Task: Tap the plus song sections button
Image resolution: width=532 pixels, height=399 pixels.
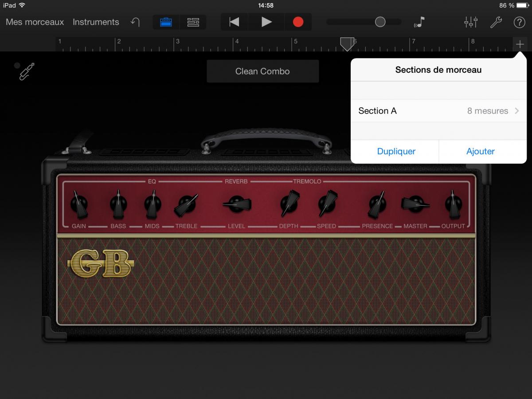Action: coord(520,44)
